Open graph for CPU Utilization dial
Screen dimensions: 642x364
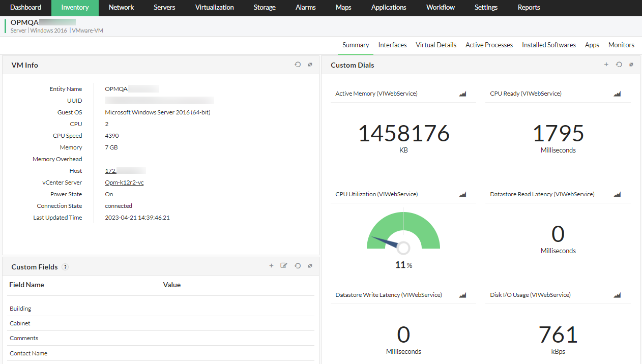click(462, 195)
